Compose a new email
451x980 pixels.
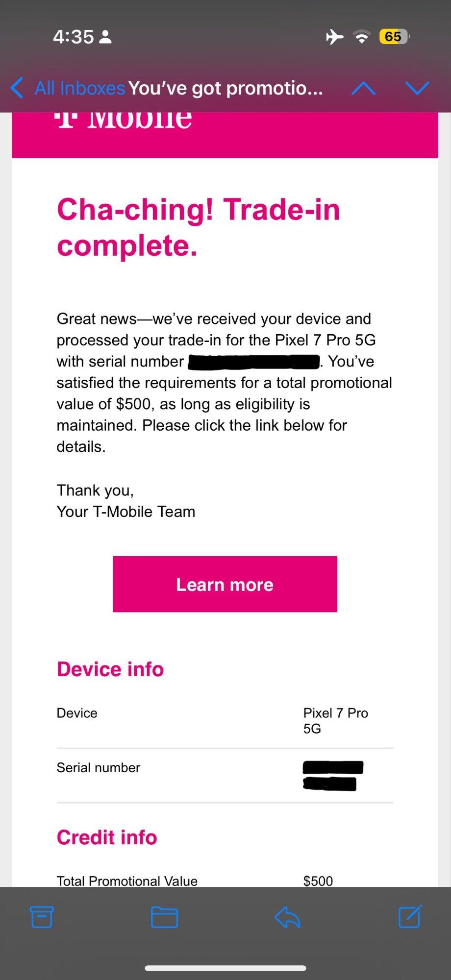coord(410,917)
